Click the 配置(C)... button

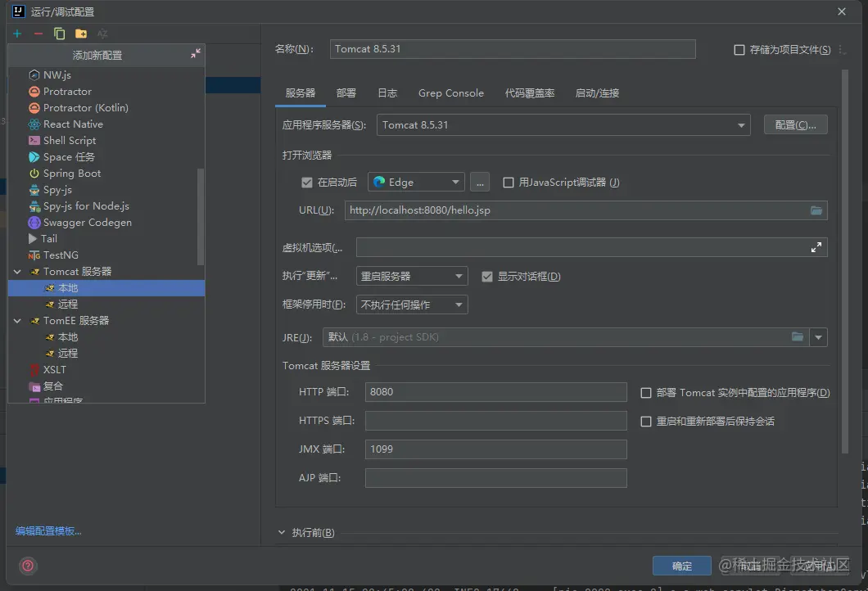(x=795, y=125)
